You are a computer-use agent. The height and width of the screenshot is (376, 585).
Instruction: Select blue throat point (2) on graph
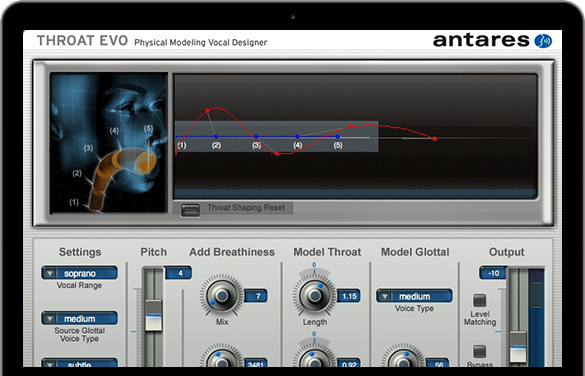pos(216,137)
